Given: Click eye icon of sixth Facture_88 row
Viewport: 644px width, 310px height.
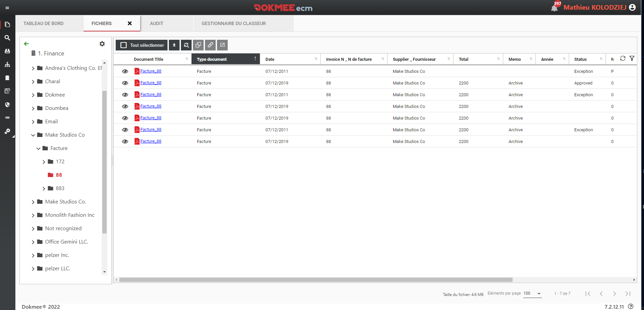Looking at the screenshot, I should (125, 130).
